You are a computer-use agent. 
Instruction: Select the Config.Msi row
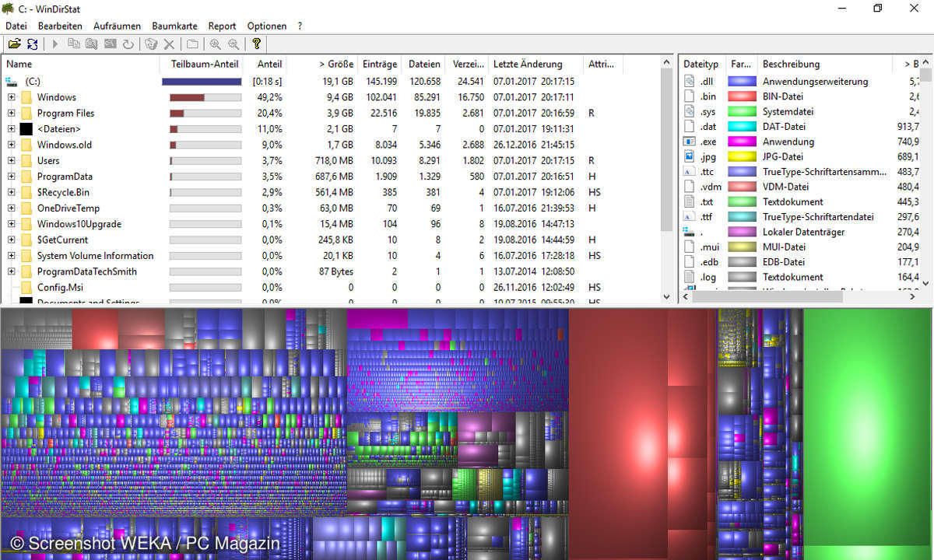click(x=336, y=287)
